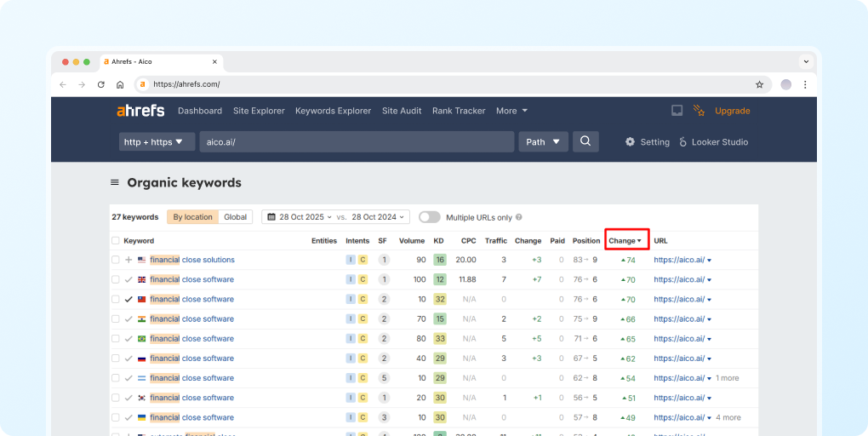This screenshot has width=868, height=436.
Task: Open the hamburger menu beside Organic keywords
Action: tap(115, 183)
